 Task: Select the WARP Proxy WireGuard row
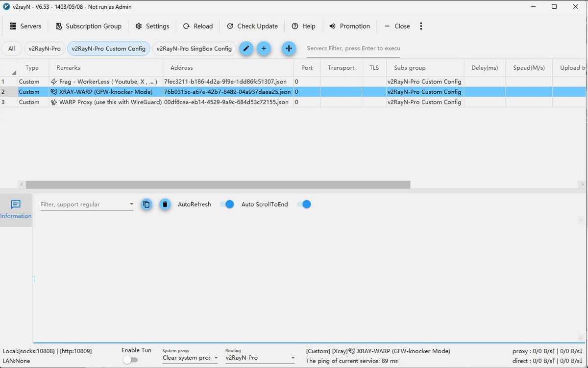click(293, 102)
